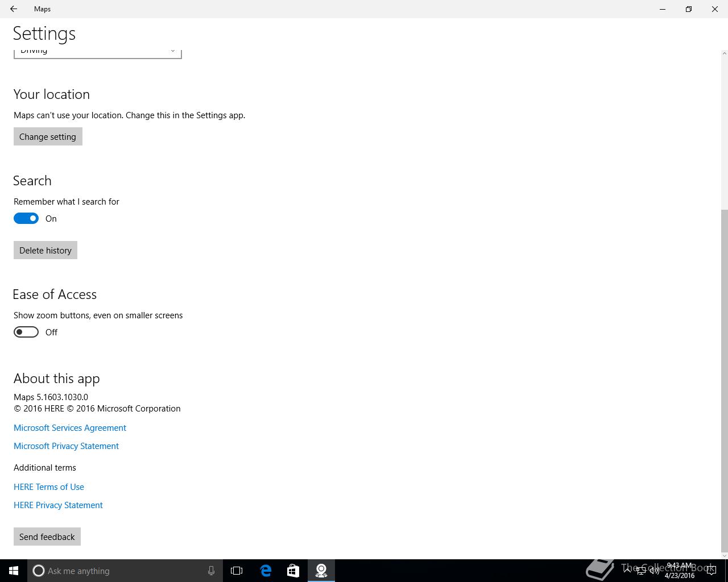Screen dimensions: 728x582
Task: Click Delete history button
Action: coord(45,250)
